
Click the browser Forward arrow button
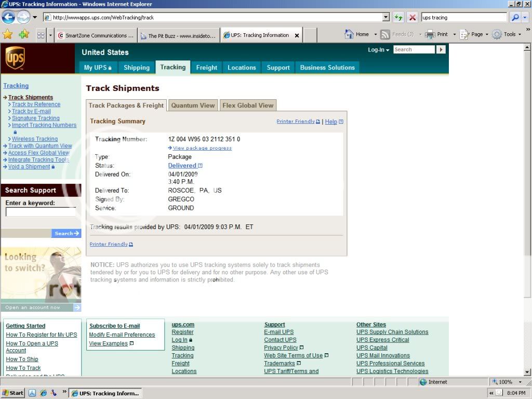tap(23, 17)
